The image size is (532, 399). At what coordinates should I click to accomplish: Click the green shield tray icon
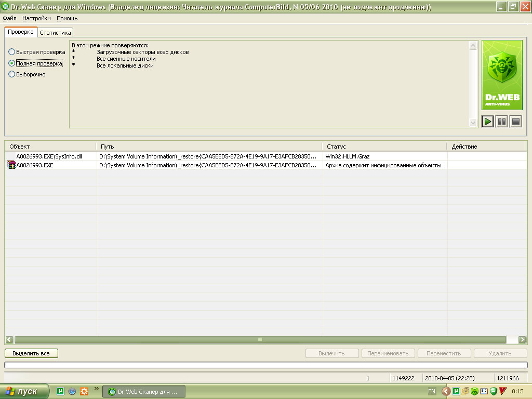click(494, 391)
